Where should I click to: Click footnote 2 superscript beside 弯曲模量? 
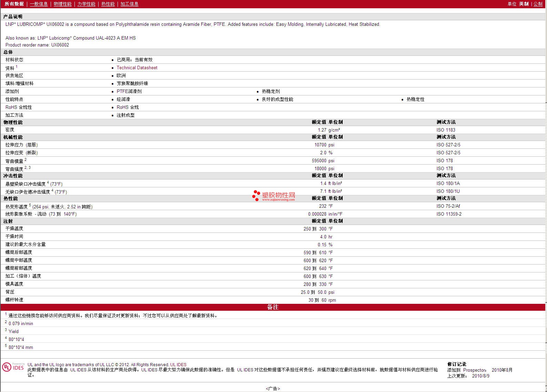tap(26, 159)
